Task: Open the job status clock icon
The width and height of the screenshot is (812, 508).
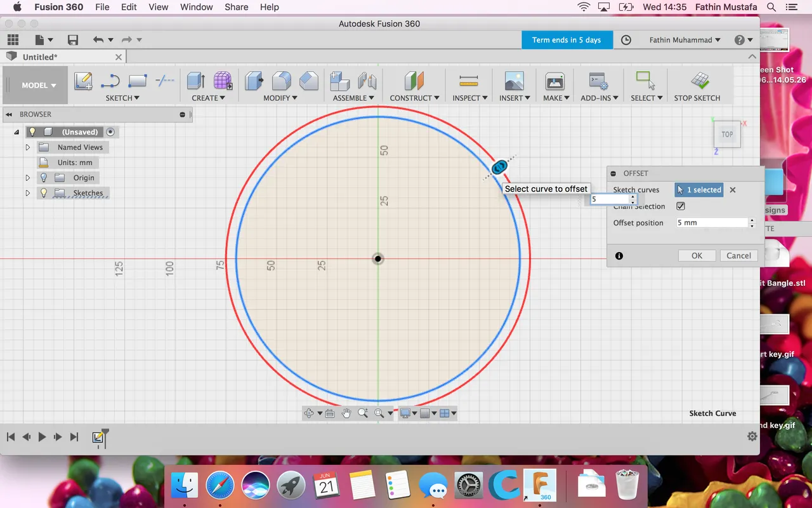Action: click(626, 40)
